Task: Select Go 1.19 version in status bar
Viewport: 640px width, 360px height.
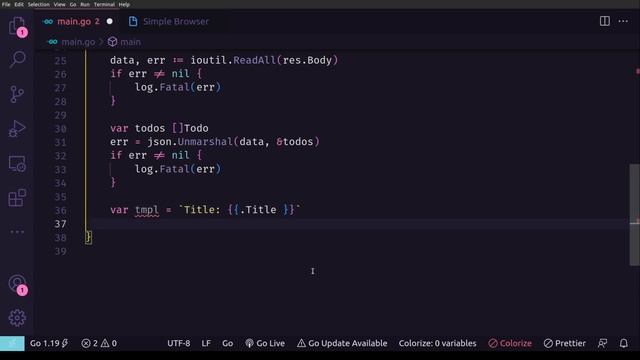Action: tap(49, 343)
